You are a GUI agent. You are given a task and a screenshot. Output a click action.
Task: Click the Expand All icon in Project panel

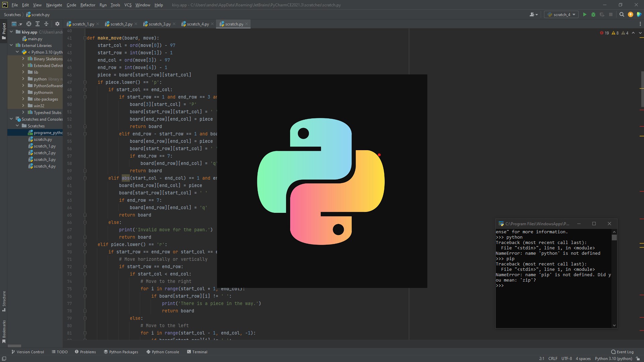tap(38, 24)
